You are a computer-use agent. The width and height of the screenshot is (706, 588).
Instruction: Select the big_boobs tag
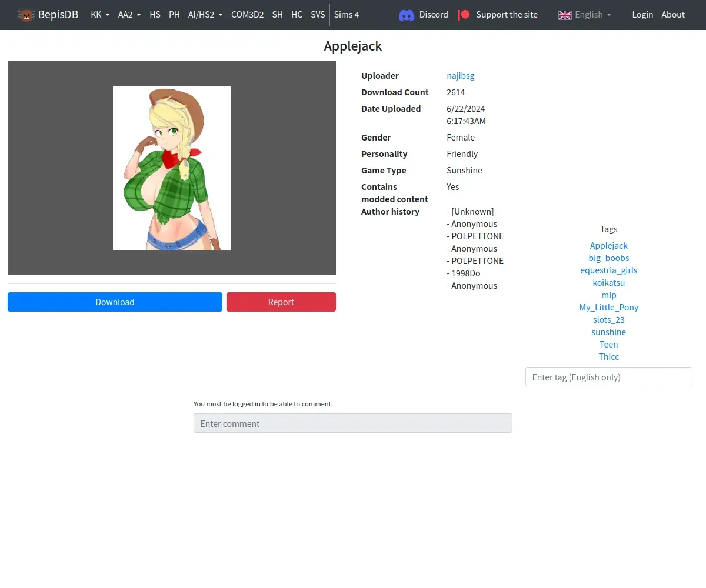pyautogui.click(x=609, y=258)
